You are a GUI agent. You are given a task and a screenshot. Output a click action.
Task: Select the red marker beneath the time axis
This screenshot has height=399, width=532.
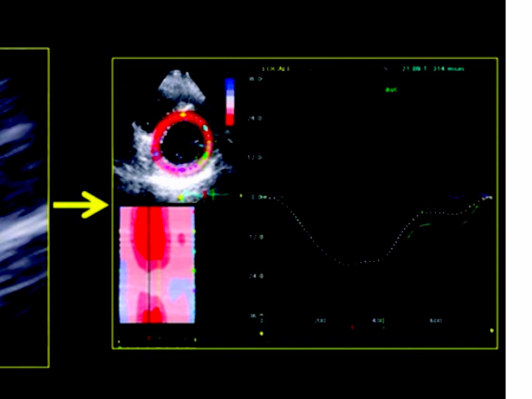pos(353,327)
